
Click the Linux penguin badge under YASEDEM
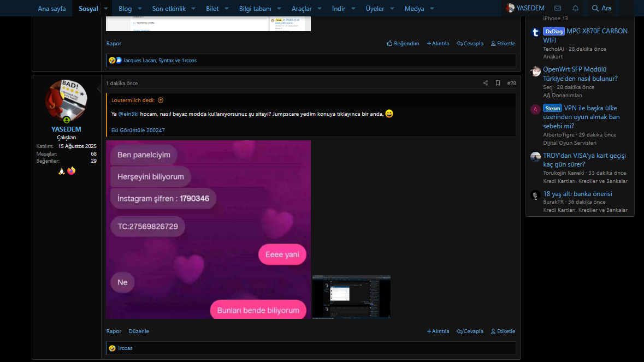pyautogui.click(x=62, y=171)
